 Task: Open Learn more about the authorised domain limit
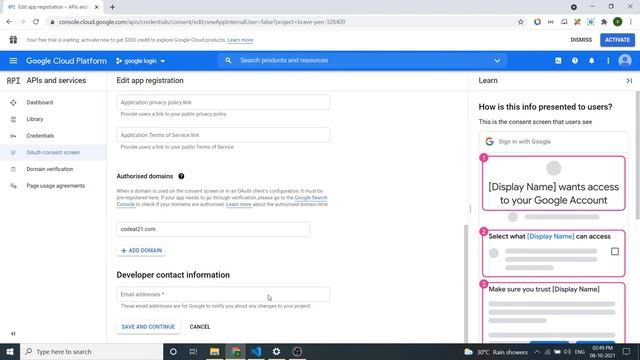click(x=239, y=204)
